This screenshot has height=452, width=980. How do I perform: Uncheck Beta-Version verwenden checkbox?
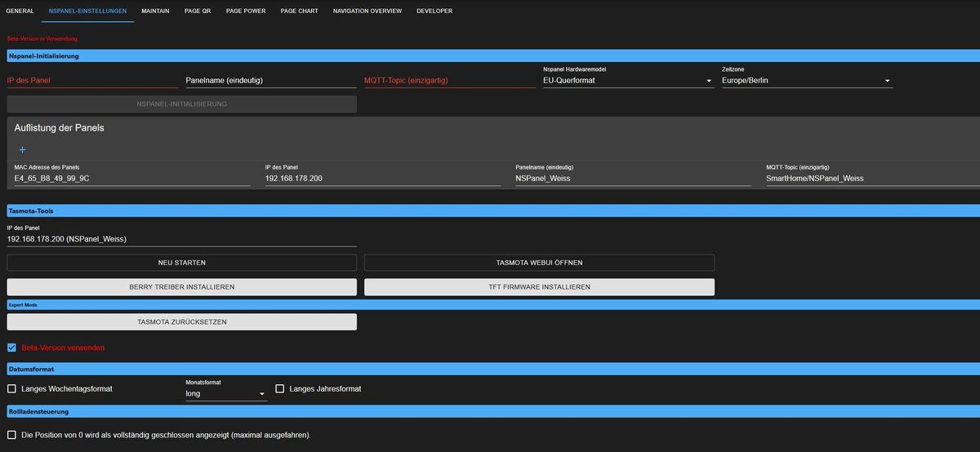point(11,348)
